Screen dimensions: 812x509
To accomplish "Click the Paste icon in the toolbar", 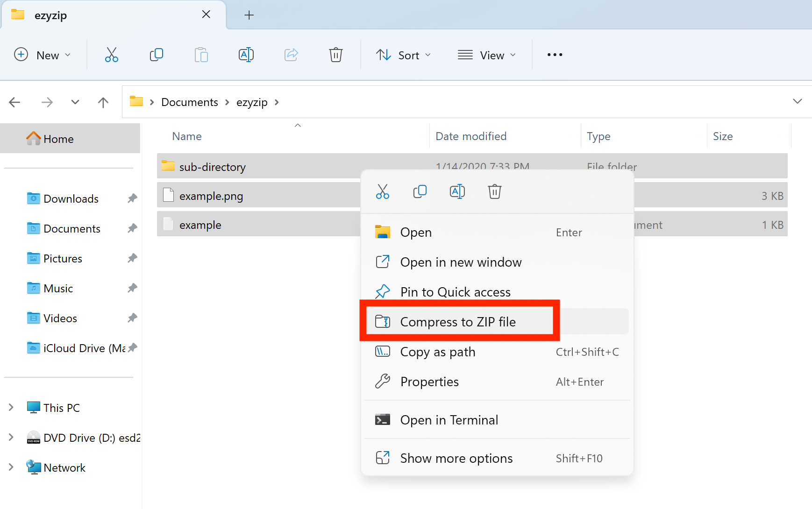I will 201,55.
